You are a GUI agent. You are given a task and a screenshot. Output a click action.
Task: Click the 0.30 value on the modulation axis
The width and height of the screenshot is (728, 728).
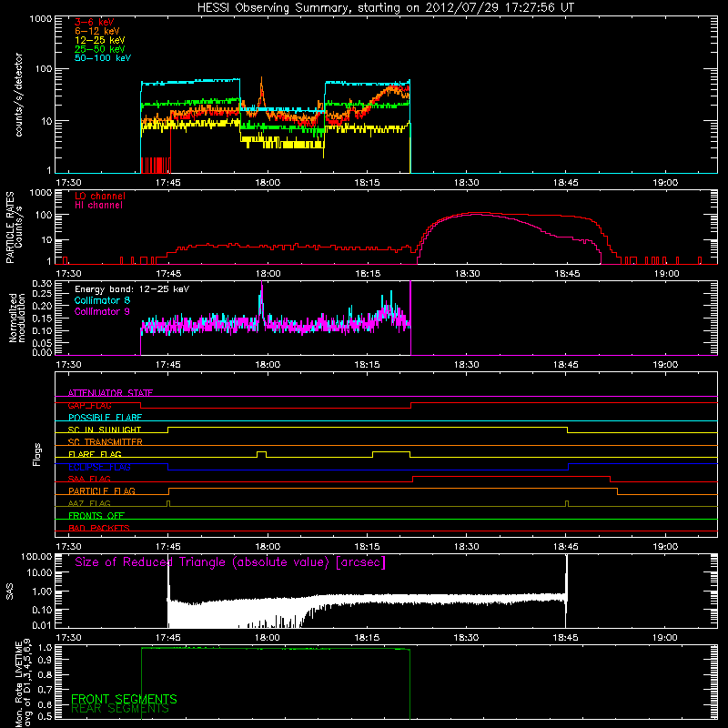coord(42,283)
